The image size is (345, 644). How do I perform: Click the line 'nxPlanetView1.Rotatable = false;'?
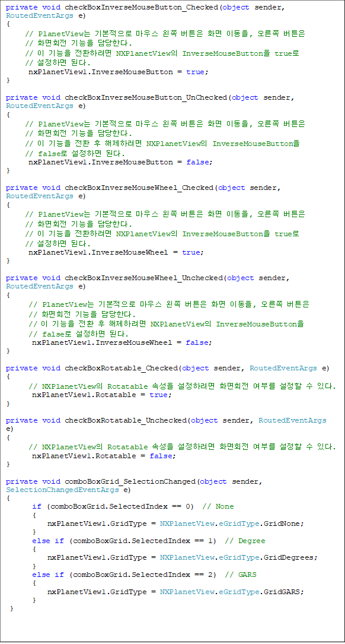[x=104, y=456]
